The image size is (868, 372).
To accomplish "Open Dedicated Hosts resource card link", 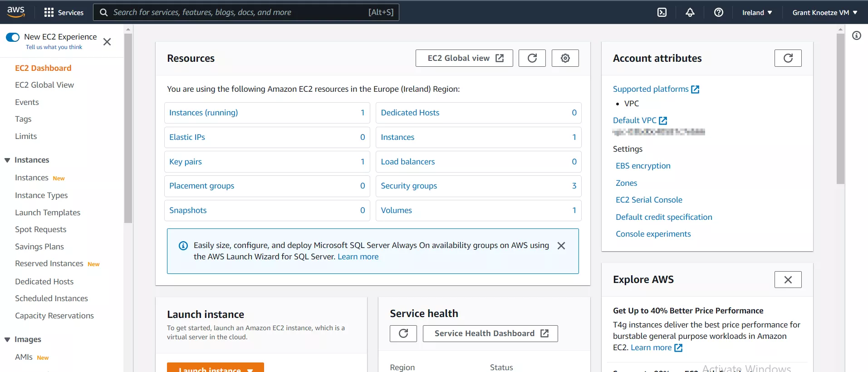I will pos(410,113).
